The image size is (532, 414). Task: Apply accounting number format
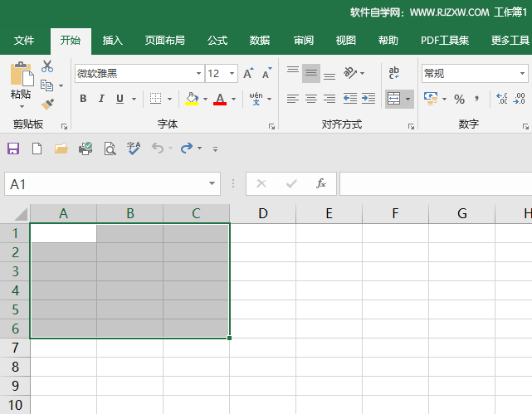[431, 99]
